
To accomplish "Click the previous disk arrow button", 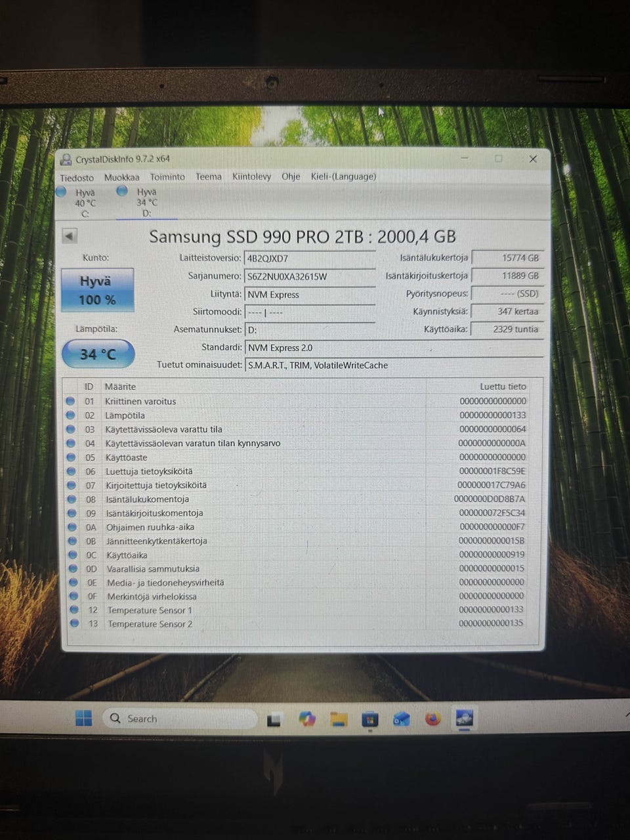I will click(70, 236).
